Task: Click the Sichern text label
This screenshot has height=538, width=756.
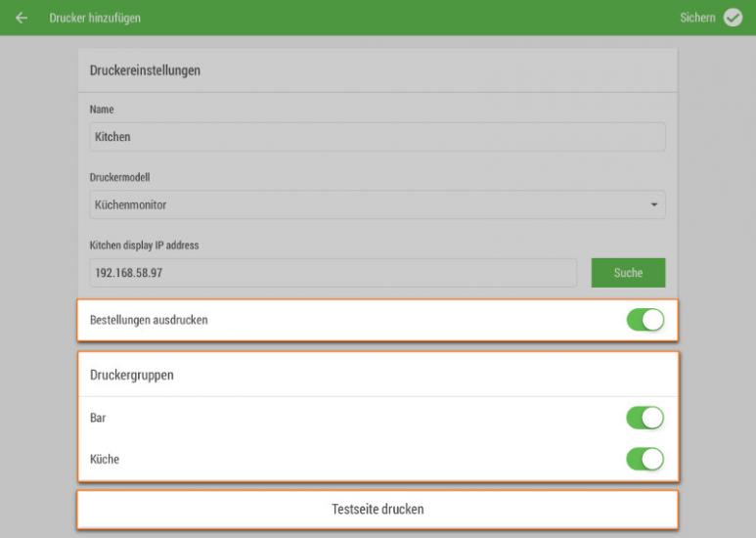Action: pyautogui.click(x=697, y=18)
